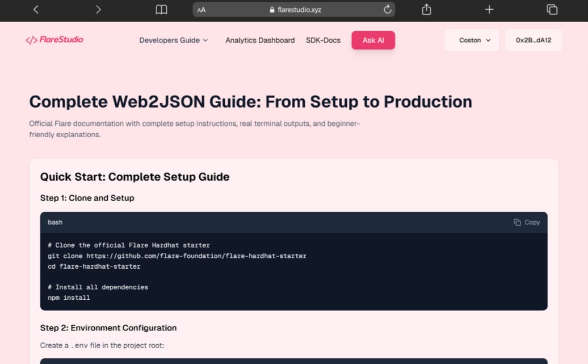Screen dimensions: 588x364
Task: Click the 'npm install' line
Action: [x=69, y=298]
